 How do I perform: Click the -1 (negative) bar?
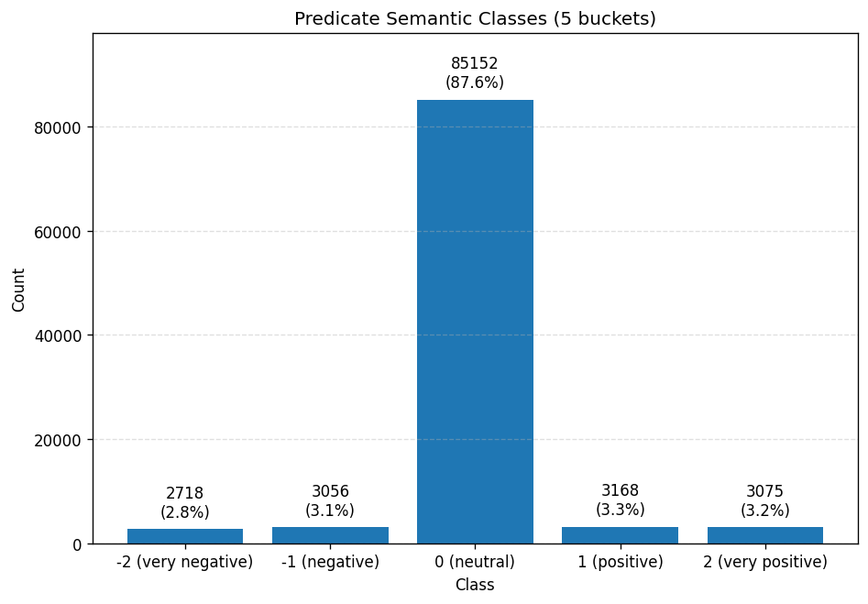pos(330,535)
